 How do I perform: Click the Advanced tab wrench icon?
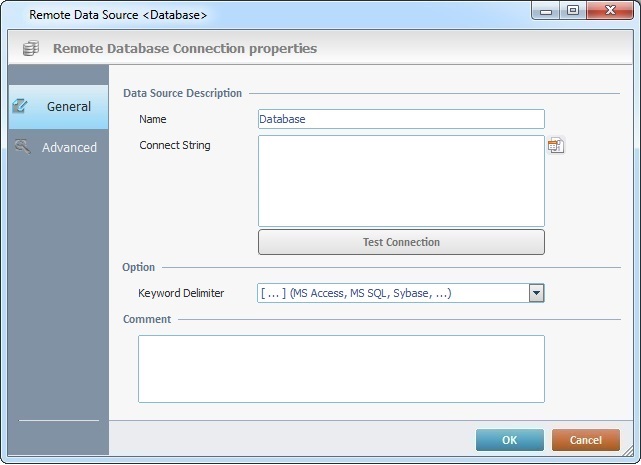pos(21,147)
